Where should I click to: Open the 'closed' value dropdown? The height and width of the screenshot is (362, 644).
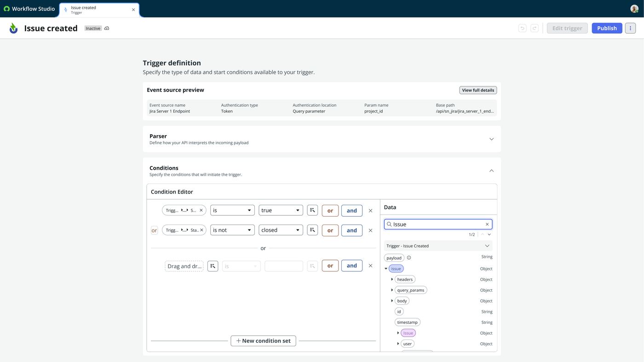tap(281, 230)
